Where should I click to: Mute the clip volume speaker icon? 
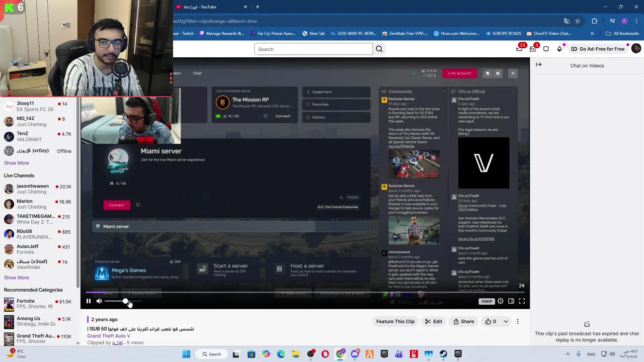(99, 301)
